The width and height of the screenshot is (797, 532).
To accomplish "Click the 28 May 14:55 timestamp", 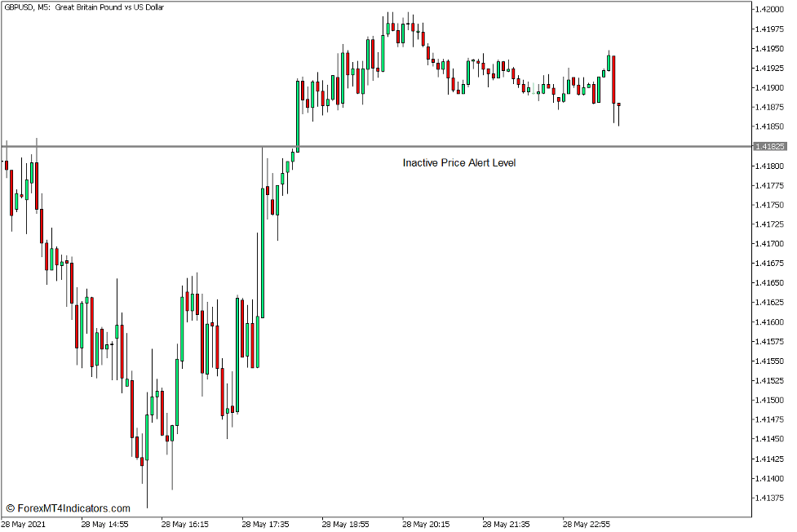I will click(105, 525).
